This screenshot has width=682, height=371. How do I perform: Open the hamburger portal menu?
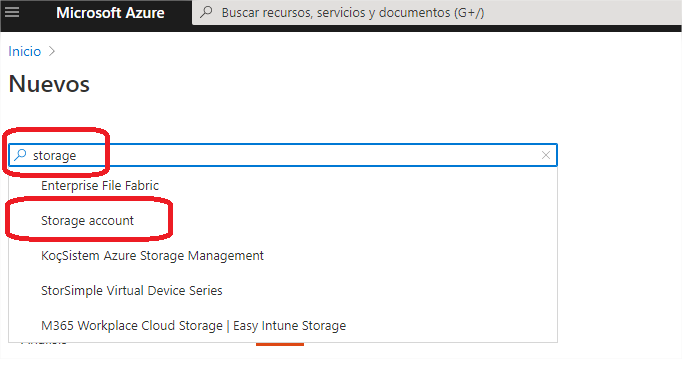[x=12, y=12]
